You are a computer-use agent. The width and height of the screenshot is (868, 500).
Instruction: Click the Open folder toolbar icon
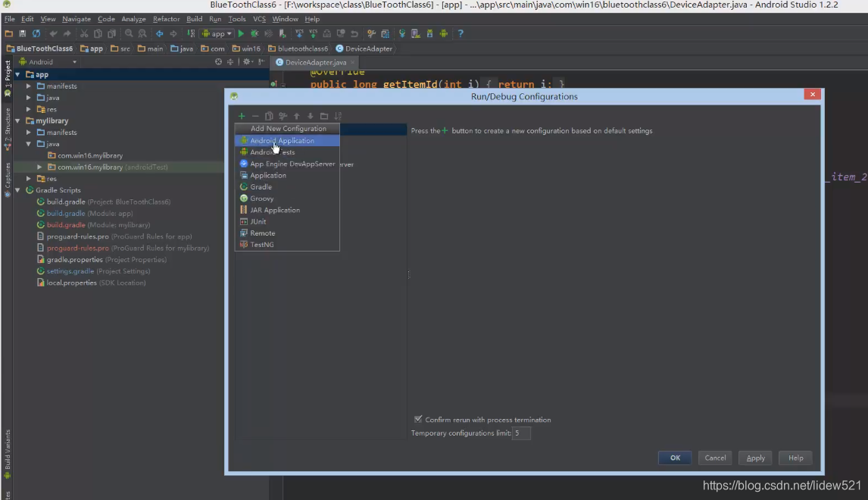(x=9, y=34)
